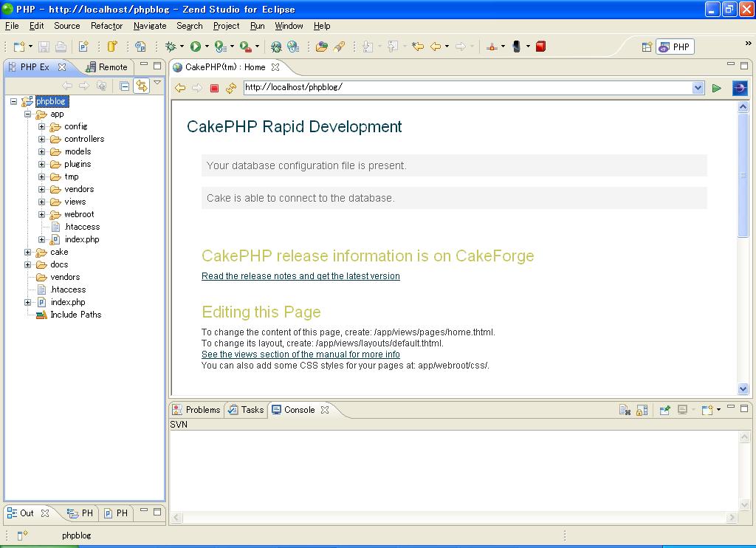756x548 pixels.
Task: Toggle Link with Editor in PHP Explorer
Action: [141, 86]
